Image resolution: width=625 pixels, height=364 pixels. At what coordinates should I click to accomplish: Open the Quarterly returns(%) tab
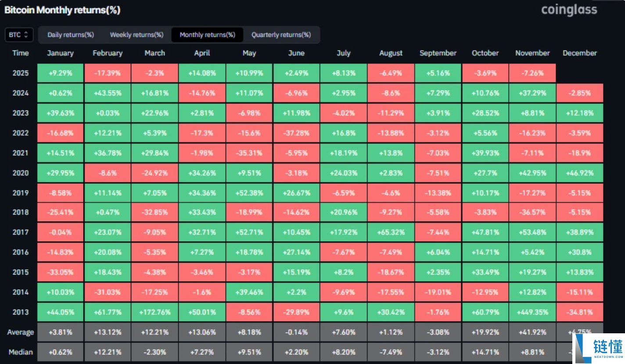(x=281, y=35)
